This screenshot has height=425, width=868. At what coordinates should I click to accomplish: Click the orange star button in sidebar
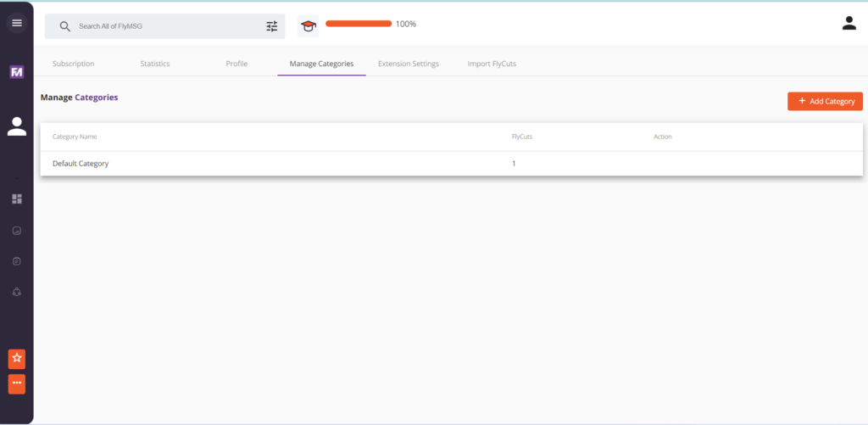[x=17, y=359]
